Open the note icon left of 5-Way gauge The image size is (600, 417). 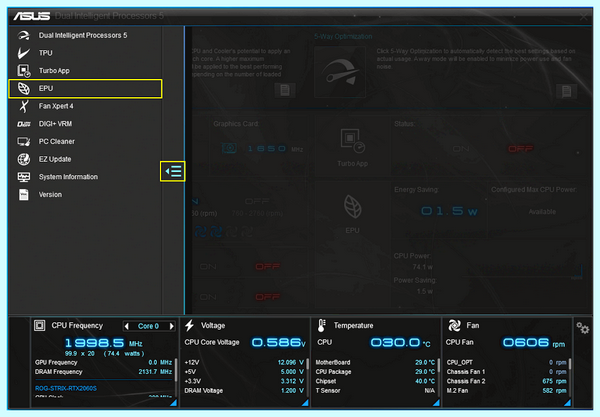285,90
